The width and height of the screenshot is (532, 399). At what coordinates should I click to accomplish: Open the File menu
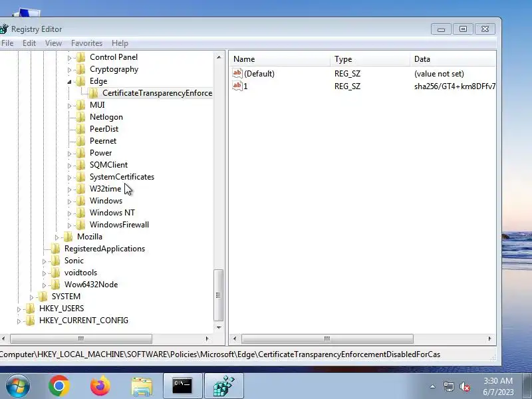click(7, 43)
